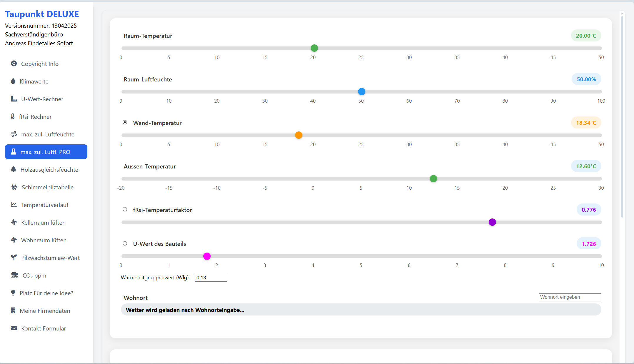634x364 pixels.
Task: Click the flask icon for max. zul. Luftf. PRO
Action: point(14,152)
